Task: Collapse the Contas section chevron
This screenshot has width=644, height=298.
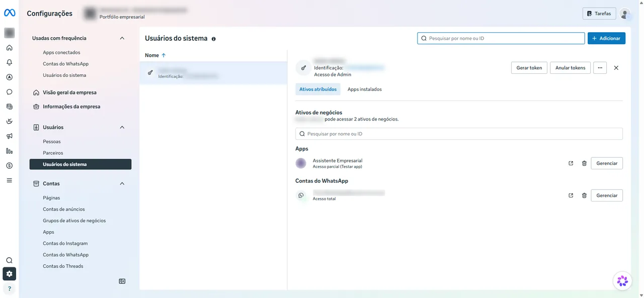Action: tap(122, 184)
